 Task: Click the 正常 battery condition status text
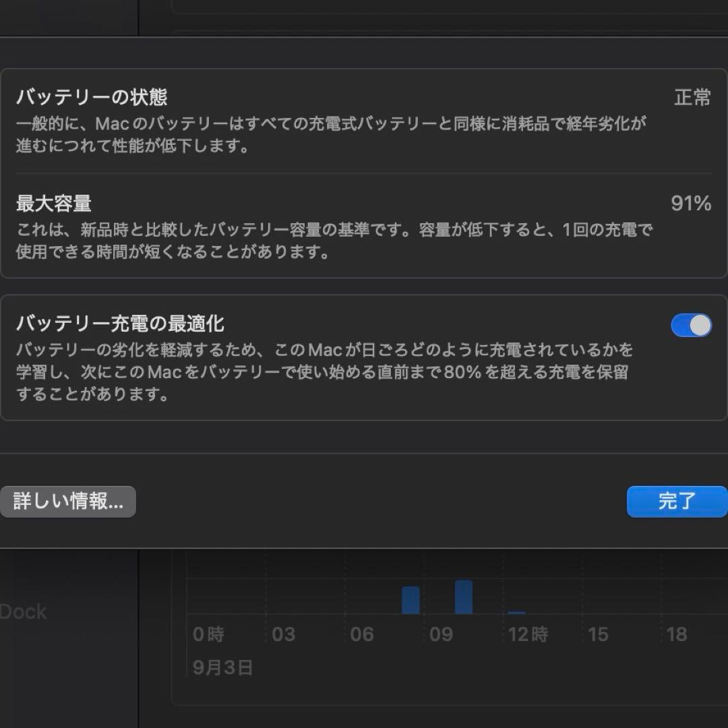(x=693, y=98)
